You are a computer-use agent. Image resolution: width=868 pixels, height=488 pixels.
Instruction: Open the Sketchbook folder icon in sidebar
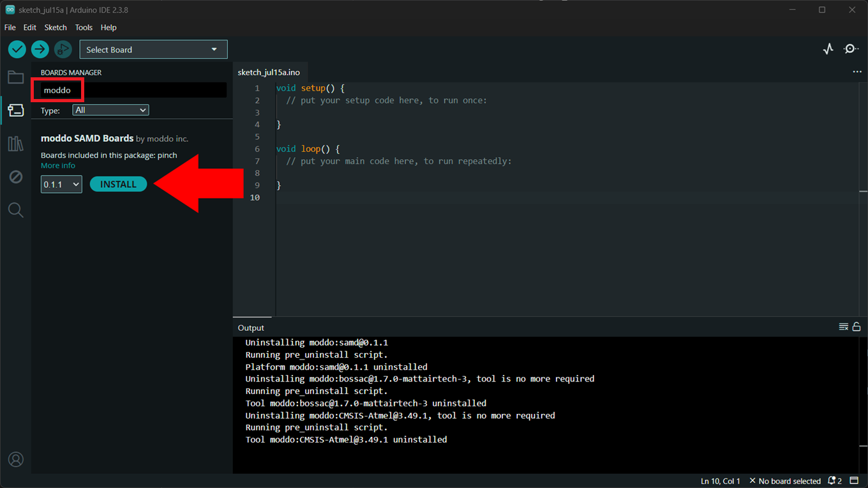tap(16, 77)
